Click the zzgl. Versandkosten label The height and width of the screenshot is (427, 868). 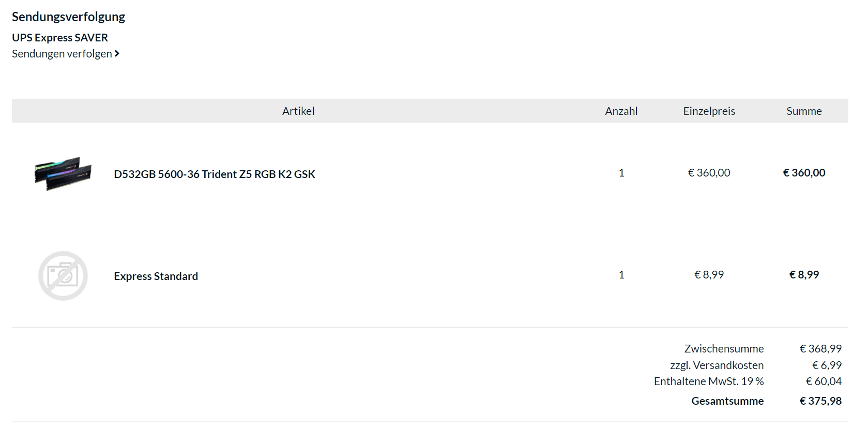(717, 365)
